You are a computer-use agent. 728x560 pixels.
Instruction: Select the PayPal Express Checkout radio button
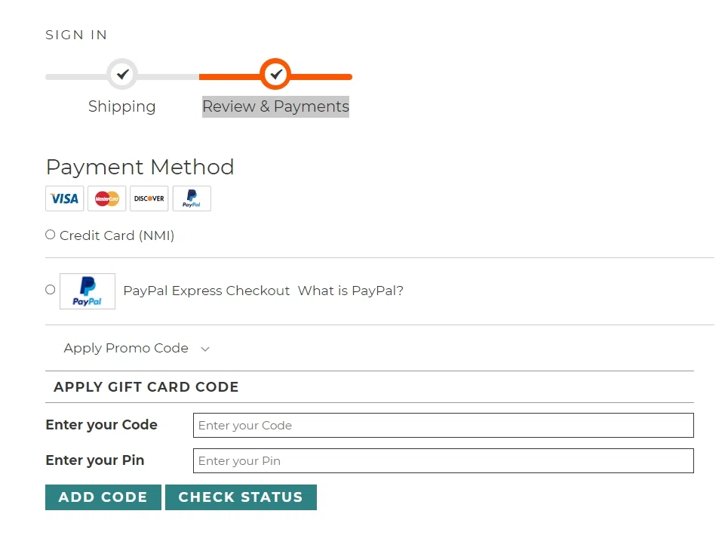point(51,289)
